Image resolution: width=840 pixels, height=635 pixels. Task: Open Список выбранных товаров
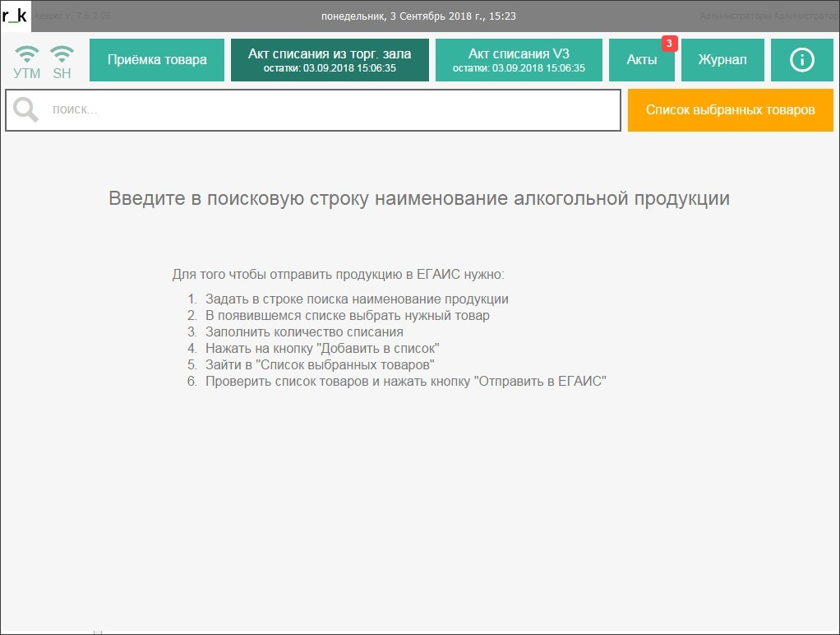(730, 110)
